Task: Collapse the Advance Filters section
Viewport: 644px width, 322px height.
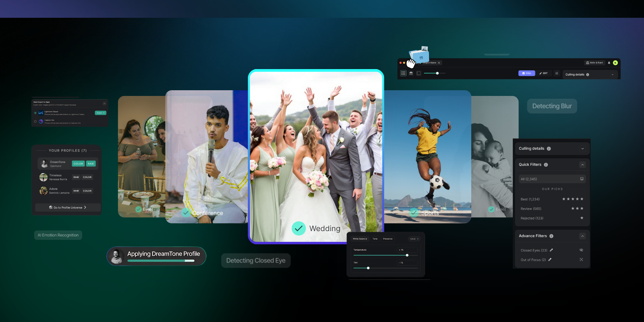Action: [x=582, y=236]
